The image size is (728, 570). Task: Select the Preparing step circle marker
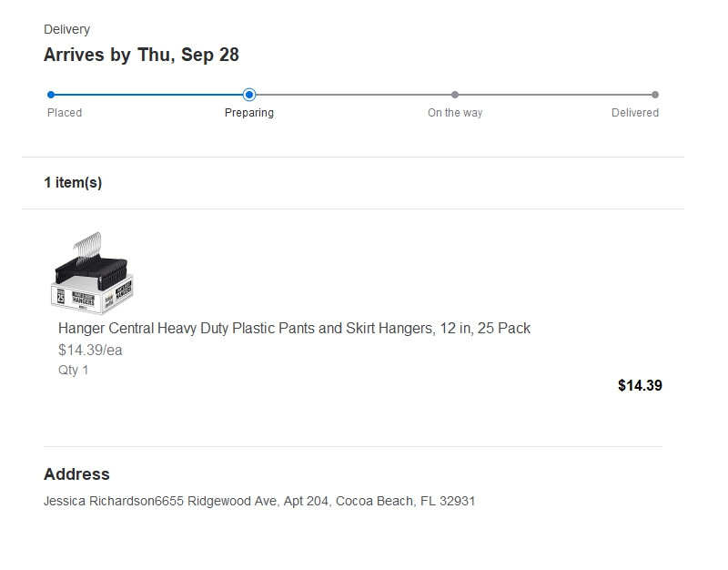tap(249, 94)
